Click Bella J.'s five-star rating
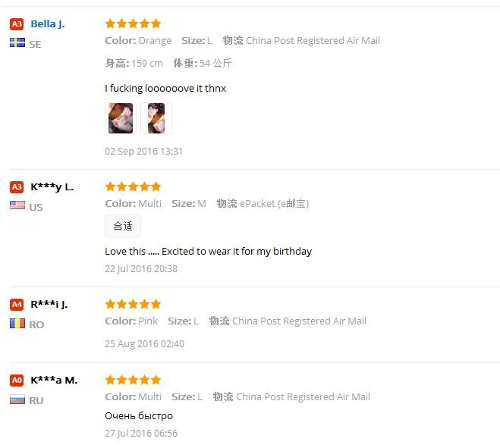 click(x=133, y=23)
